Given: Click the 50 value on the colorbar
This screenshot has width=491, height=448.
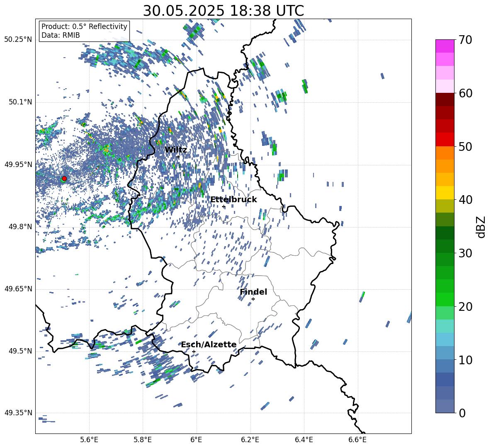Looking at the screenshot, I should (x=465, y=146).
